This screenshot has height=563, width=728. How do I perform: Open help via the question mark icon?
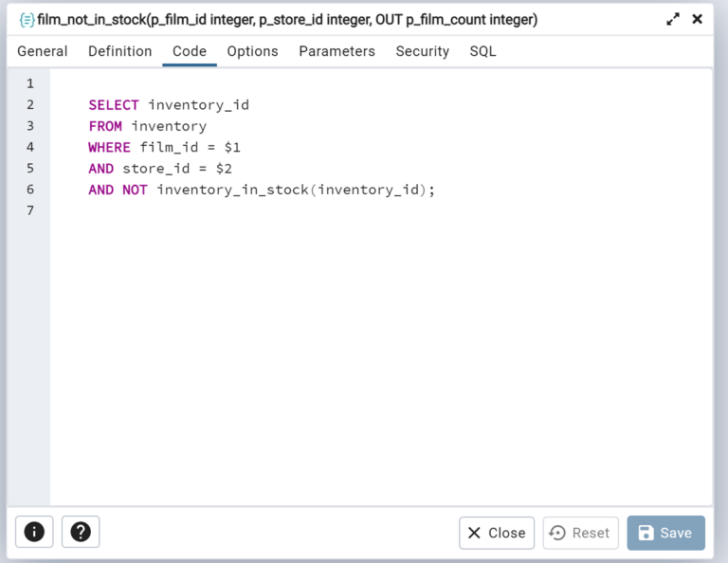81,532
